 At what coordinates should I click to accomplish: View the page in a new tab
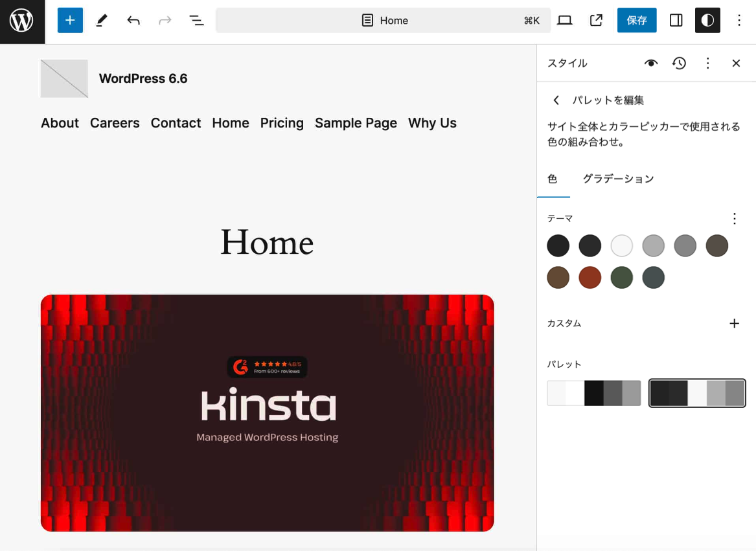pyautogui.click(x=597, y=20)
